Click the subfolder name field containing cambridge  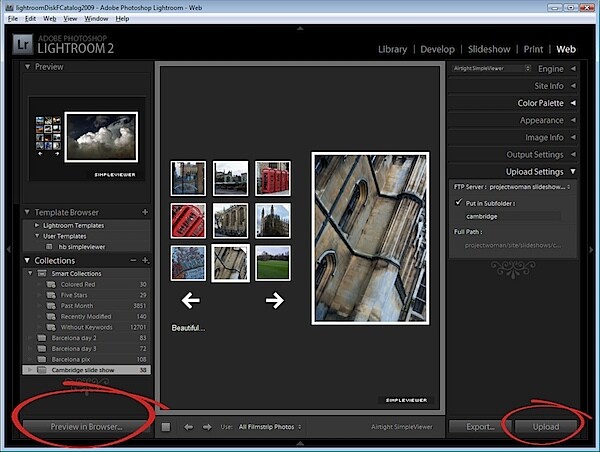point(513,217)
